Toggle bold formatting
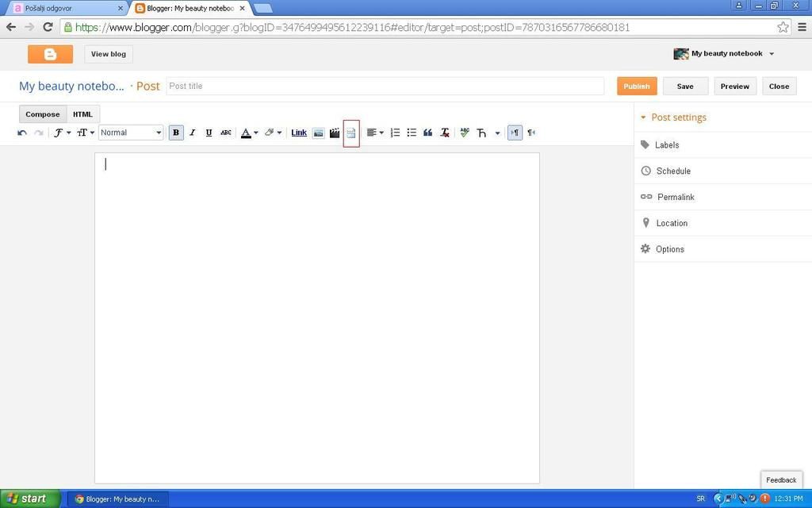 pos(176,133)
